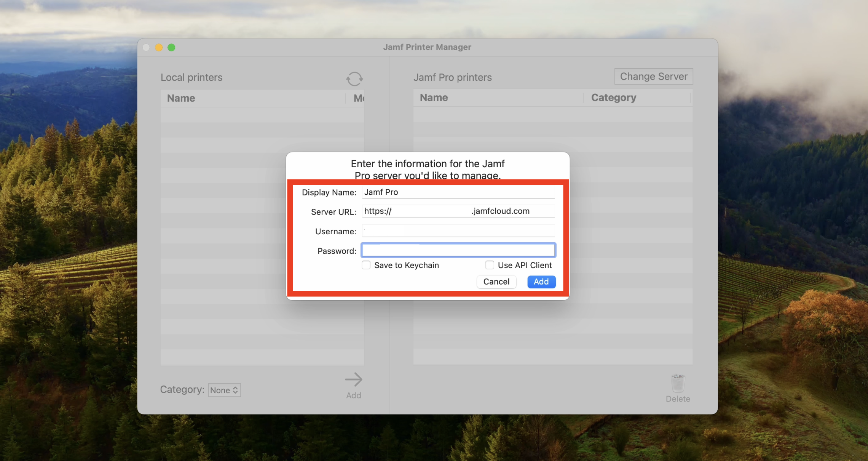Focus the Server URL field

(458, 211)
